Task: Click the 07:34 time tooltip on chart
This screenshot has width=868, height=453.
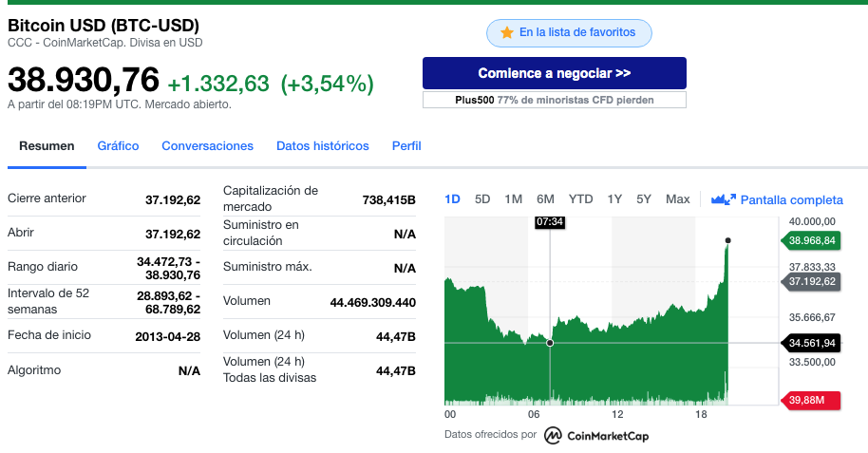Action: point(550,222)
